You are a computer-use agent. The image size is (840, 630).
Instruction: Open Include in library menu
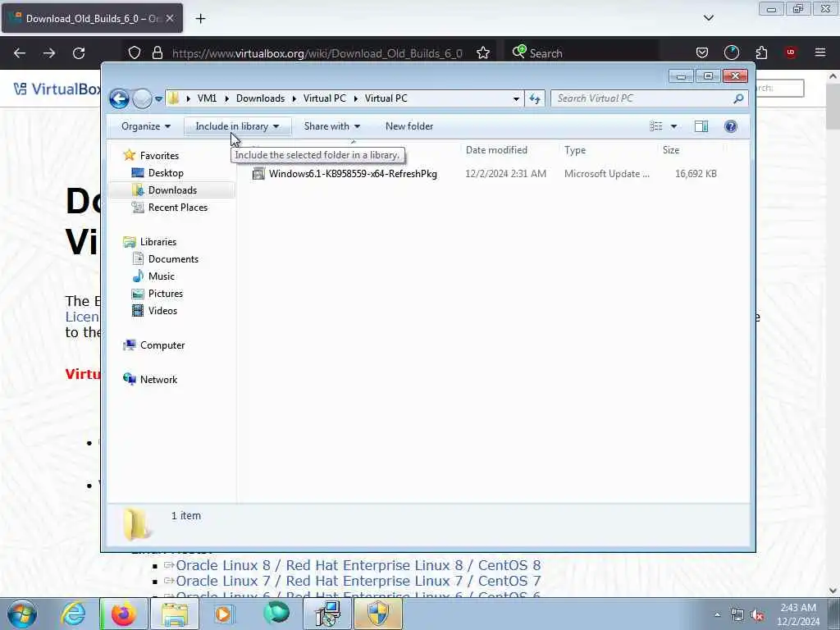(237, 126)
